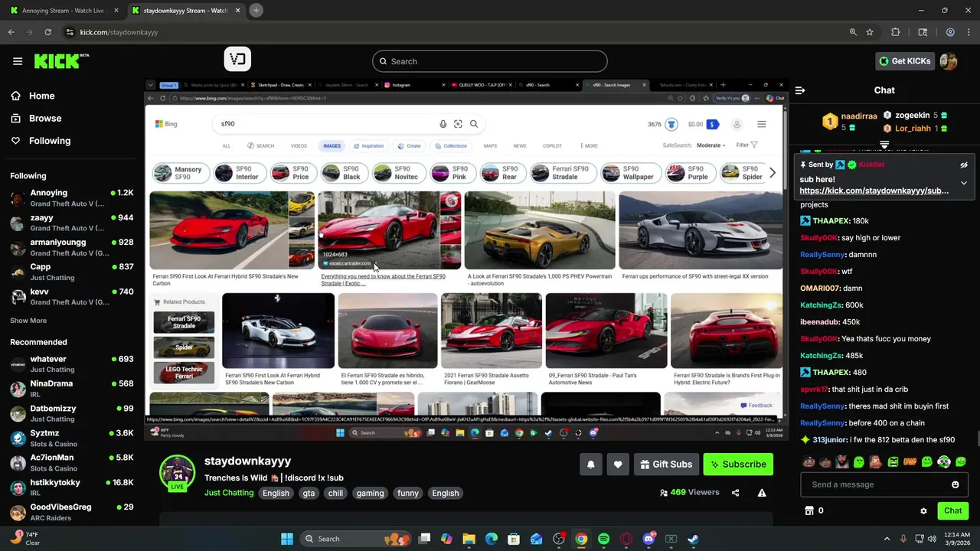Click the report warning triangle icon
980x551 pixels.
tap(762, 493)
